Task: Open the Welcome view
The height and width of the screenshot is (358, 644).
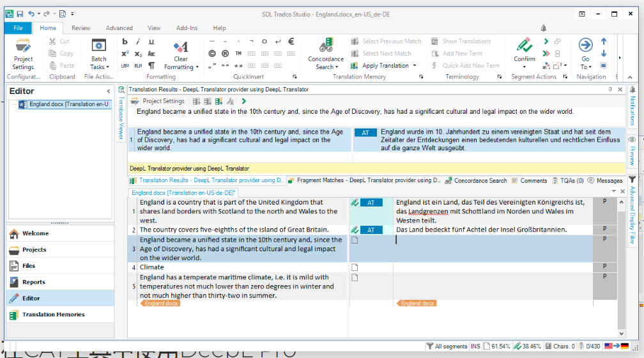Action: (x=60, y=233)
